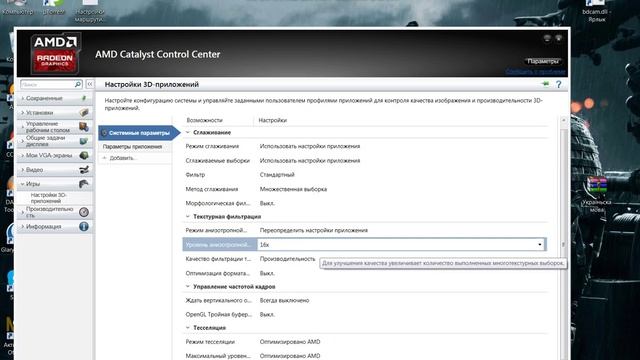The image size is (640, 360).
Task: Expand the Установки sidebar section
Action: (x=23, y=112)
